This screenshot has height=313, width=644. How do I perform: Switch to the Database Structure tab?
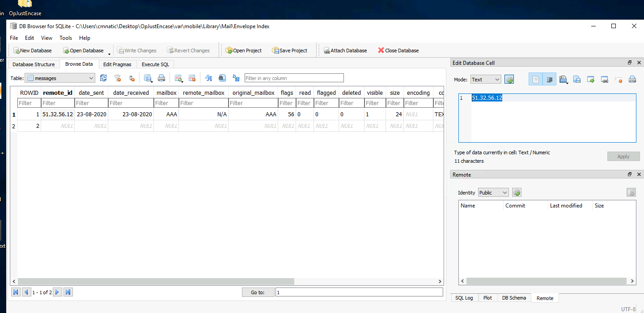34,64
